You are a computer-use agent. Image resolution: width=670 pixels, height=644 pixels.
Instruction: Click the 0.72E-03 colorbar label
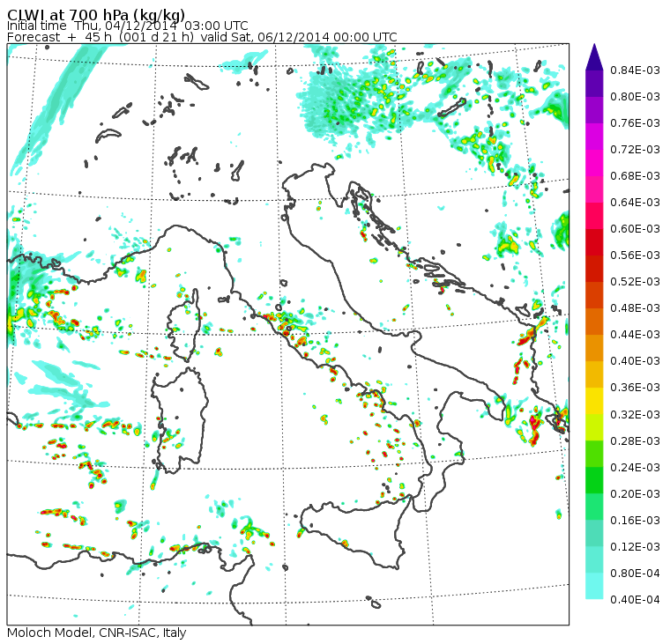click(635, 150)
